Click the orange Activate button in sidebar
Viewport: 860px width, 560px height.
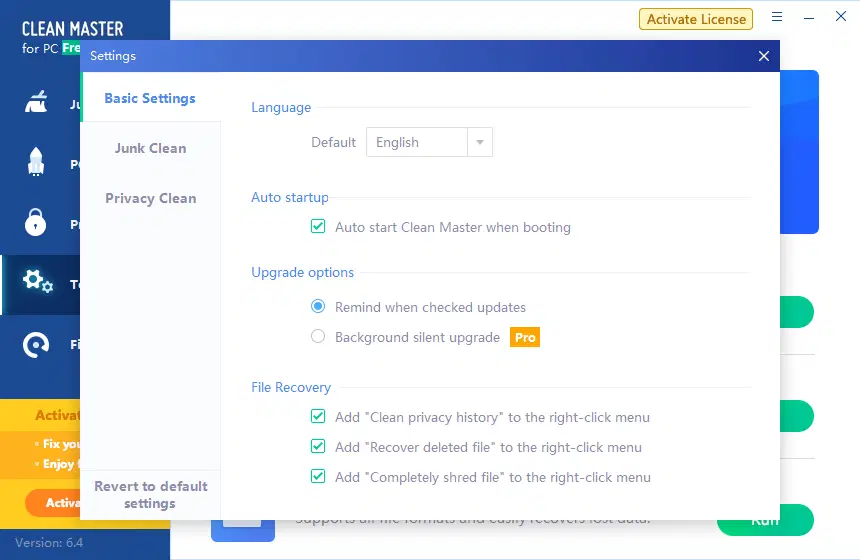(x=53, y=503)
